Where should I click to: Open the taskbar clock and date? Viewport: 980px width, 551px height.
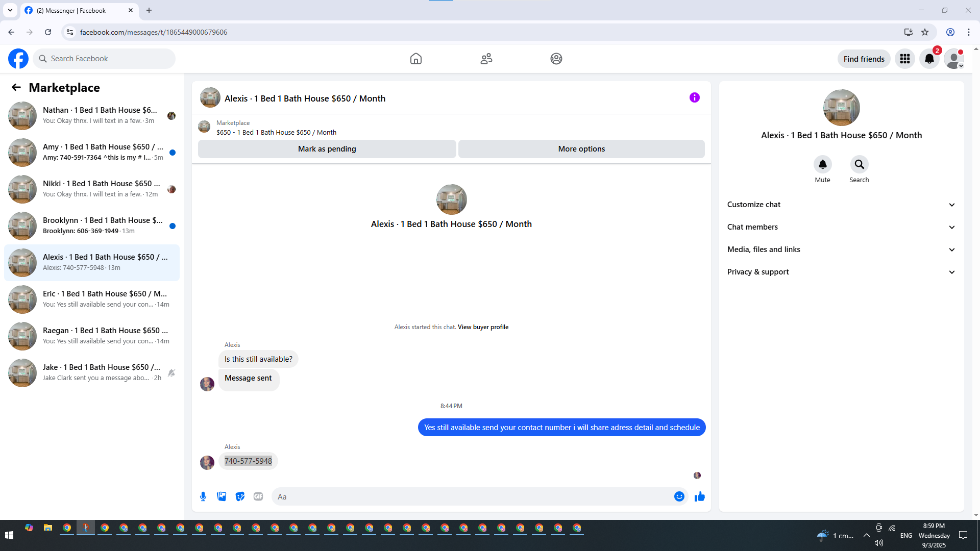934,535
